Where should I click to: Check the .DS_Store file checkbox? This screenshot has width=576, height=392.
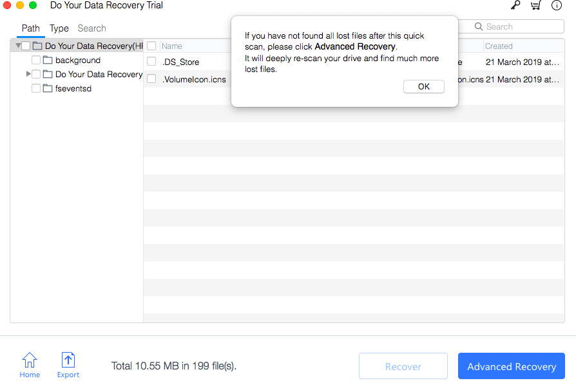151,61
